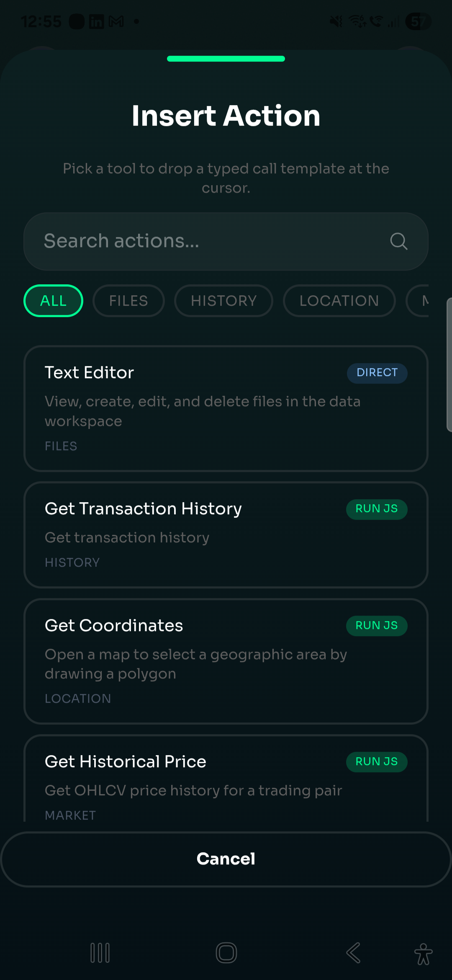Pick the Get Coordinates action
This screenshot has width=452, height=980.
point(226,661)
